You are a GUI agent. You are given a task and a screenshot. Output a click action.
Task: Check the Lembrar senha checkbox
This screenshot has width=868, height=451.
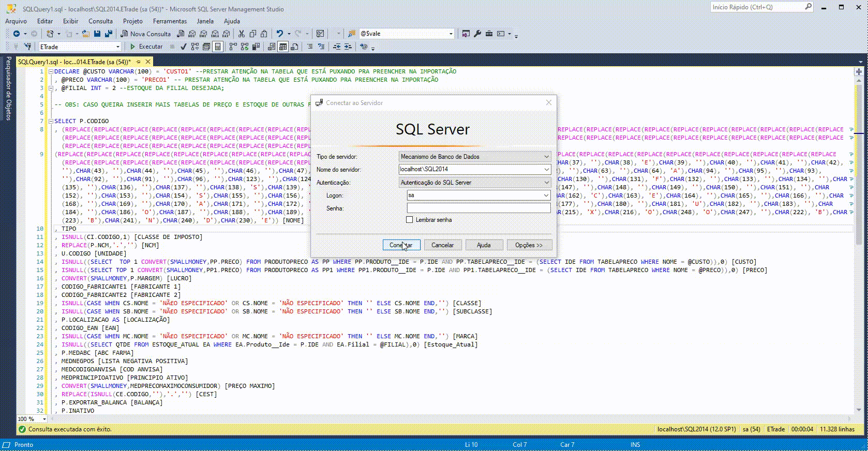point(410,220)
